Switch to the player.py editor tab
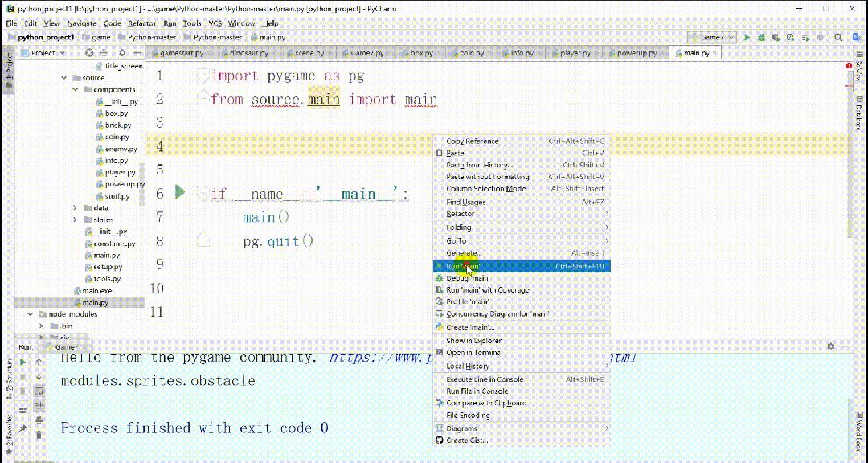Viewport: 868px width, 463px height. point(575,52)
